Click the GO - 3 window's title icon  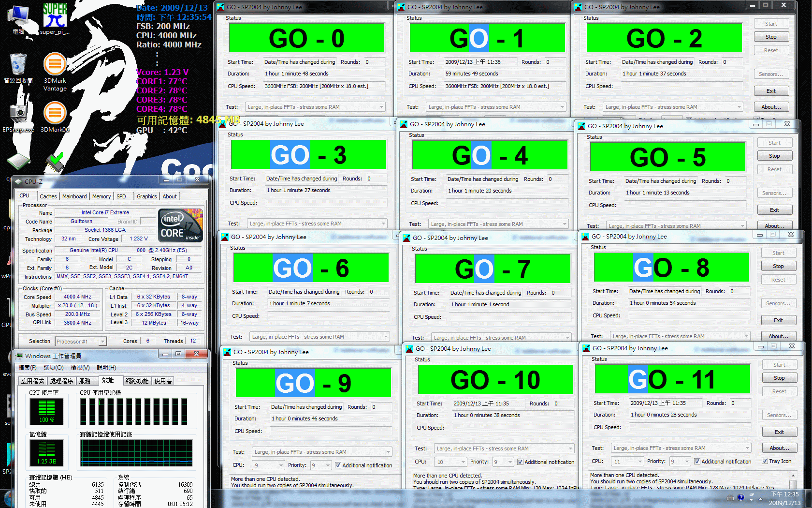click(222, 124)
